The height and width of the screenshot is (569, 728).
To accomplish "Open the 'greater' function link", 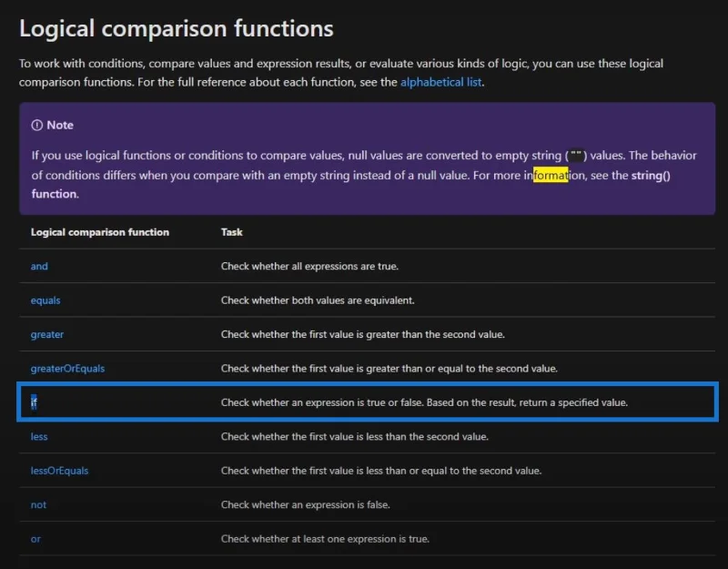I will 47,334.
